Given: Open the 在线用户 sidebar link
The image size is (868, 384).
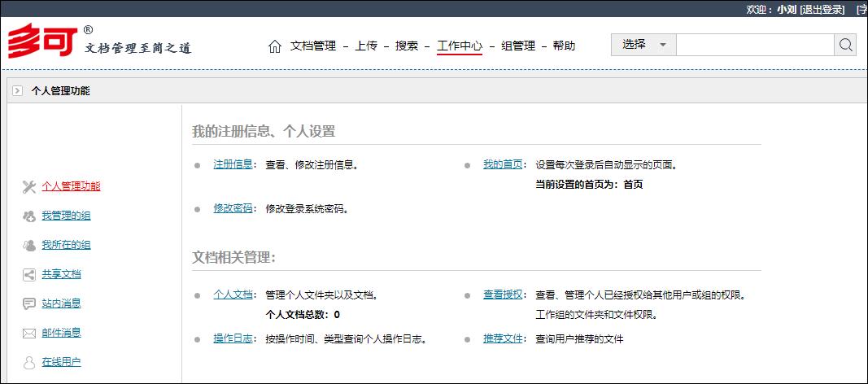Looking at the screenshot, I should pos(62,363).
